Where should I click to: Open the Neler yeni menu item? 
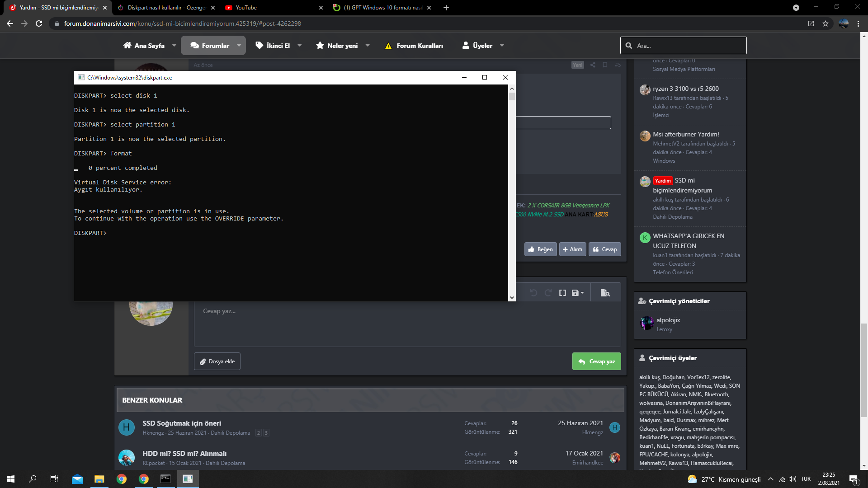337,46
